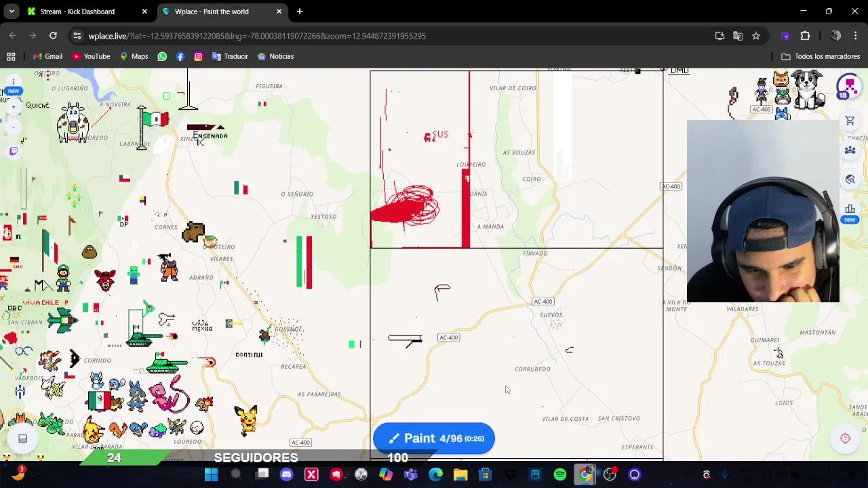Image resolution: width=868 pixels, height=488 pixels.
Task: Open Discord from the taskbar
Action: (x=286, y=474)
